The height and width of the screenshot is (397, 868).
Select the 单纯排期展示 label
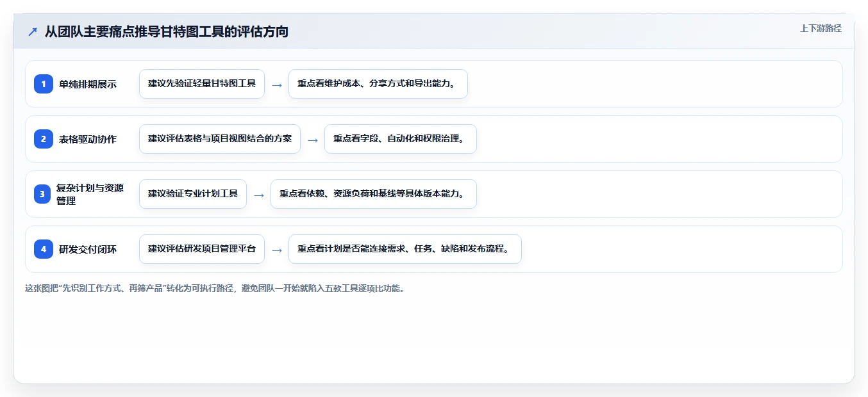88,84
